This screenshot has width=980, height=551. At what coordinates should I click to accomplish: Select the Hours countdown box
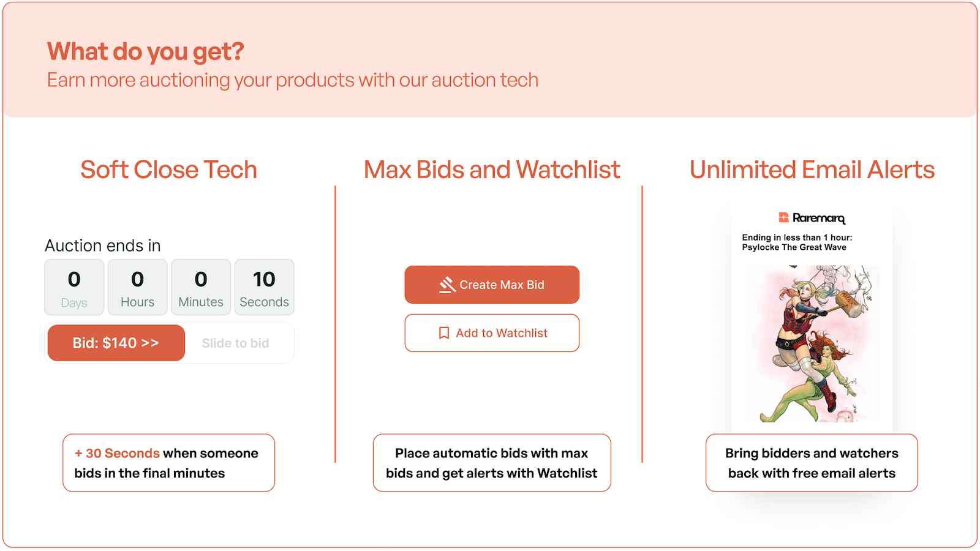(x=138, y=287)
